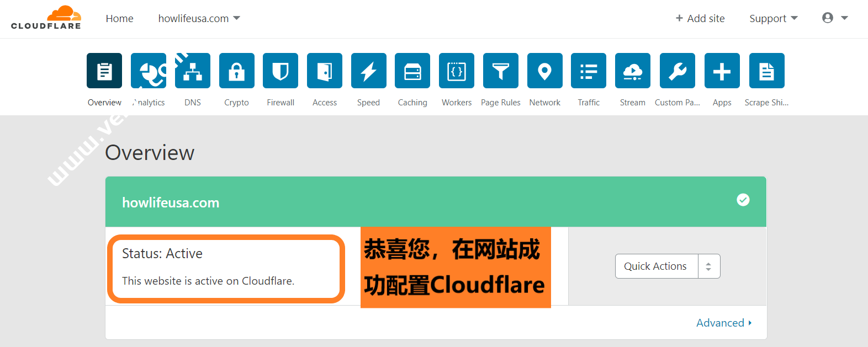Expand the howlifeusa.com site dropdown

point(199,19)
